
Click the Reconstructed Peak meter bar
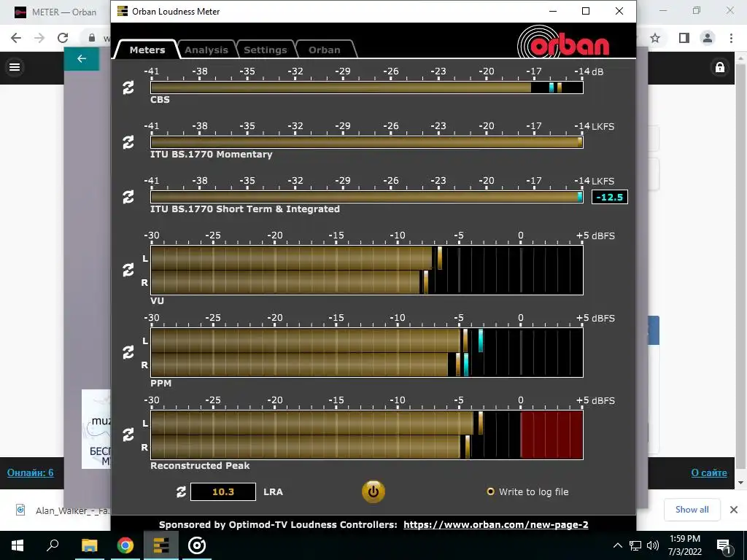click(x=367, y=435)
